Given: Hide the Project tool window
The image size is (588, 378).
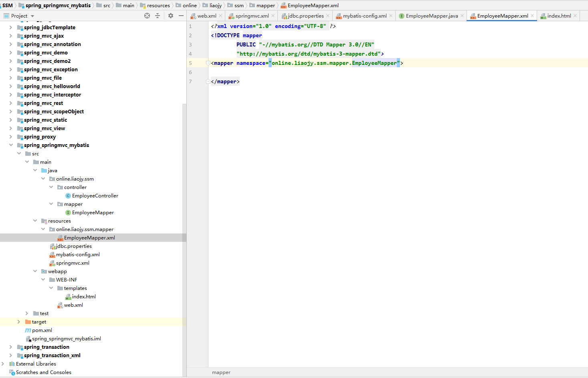Looking at the screenshot, I should (x=181, y=16).
